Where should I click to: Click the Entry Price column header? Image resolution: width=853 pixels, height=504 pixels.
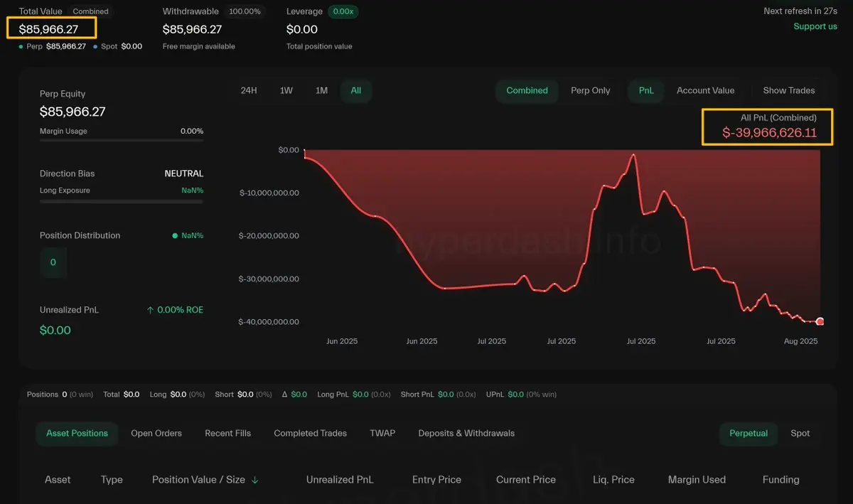[436, 480]
